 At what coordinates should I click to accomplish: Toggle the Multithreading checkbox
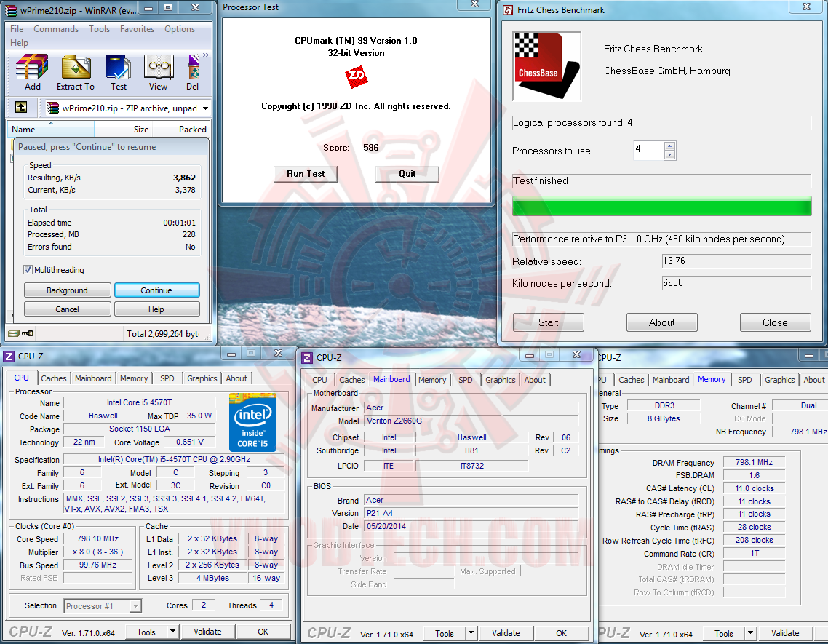(28, 270)
